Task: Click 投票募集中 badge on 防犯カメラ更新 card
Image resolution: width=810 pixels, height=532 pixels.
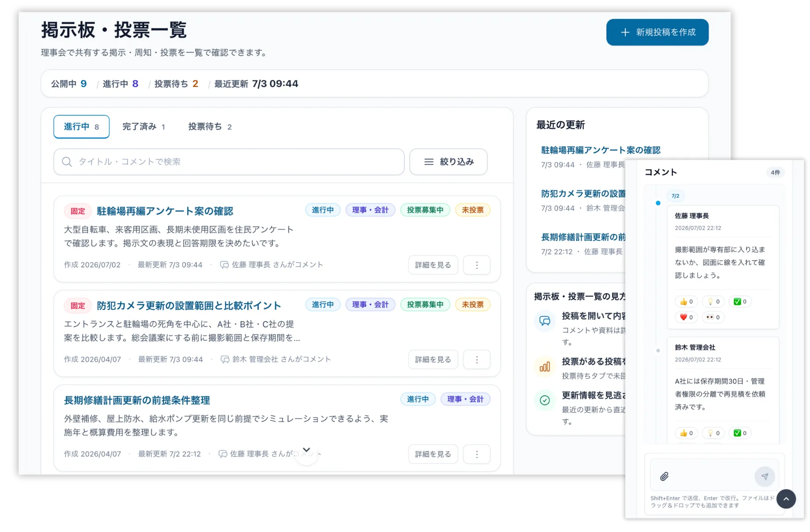Action: (425, 305)
